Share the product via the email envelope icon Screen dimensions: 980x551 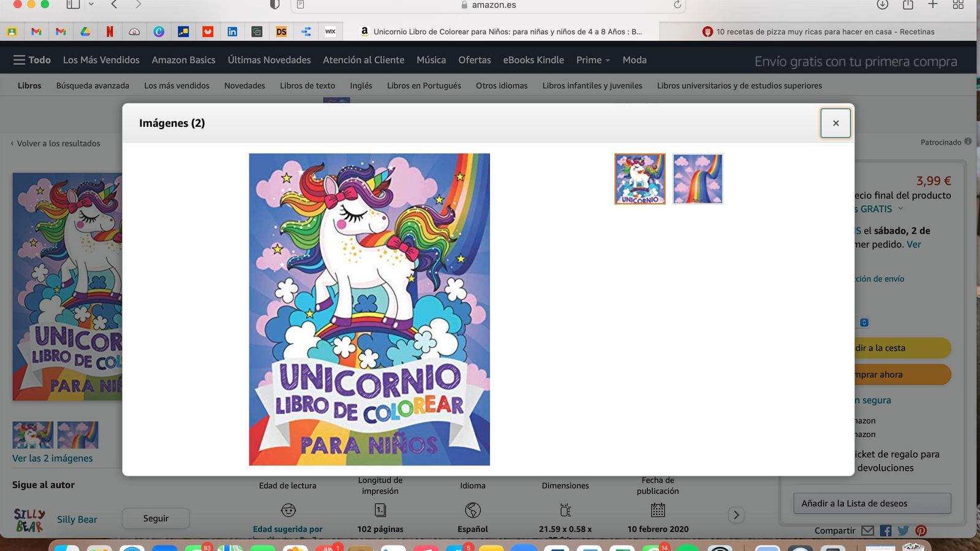pos(867,531)
